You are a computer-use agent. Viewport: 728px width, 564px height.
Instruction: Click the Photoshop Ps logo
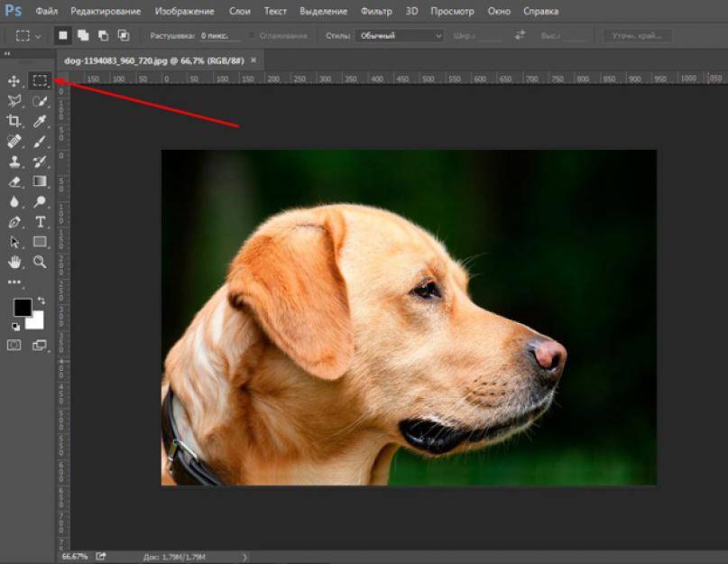(13, 10)
